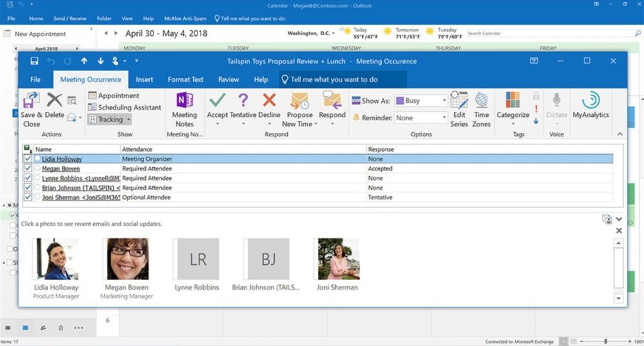Open MyAnalytics add-in
This screenshot has height=346, width=644.
point(591,106)
